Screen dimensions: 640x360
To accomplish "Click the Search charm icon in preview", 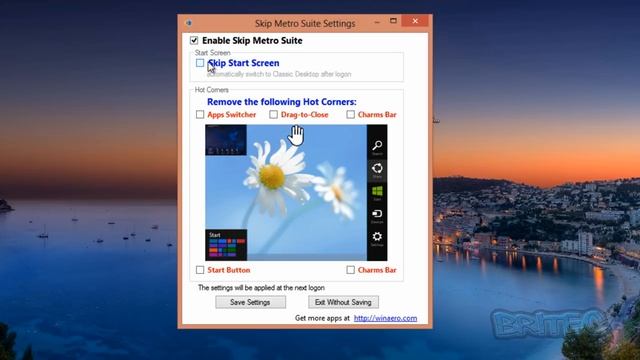I will 377,147.
